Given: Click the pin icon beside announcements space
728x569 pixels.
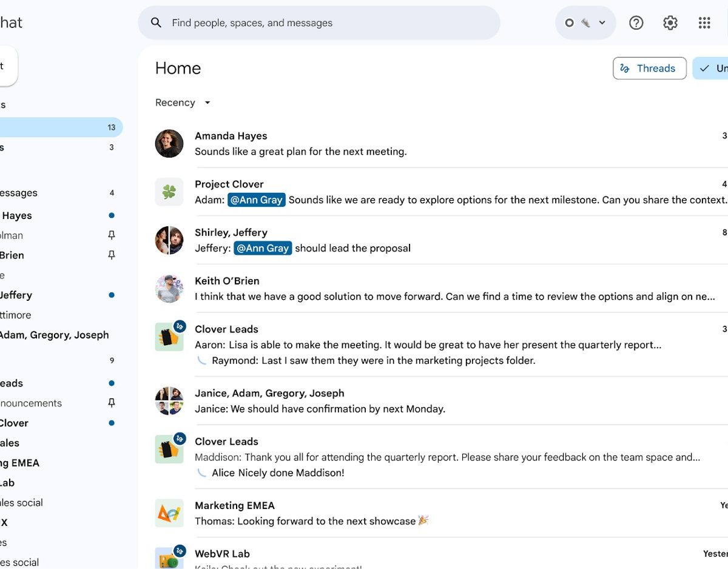Looking at the screenshot, I should 111,403.
